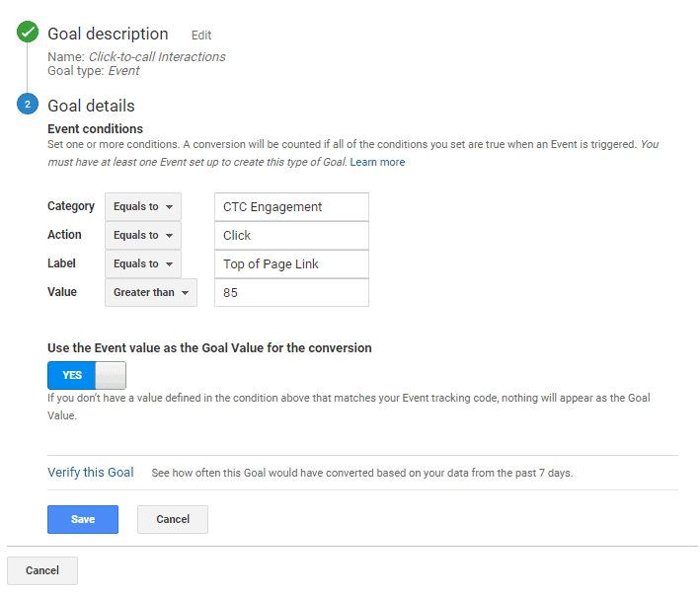Click the Use the Event value heading
This screenshot has height=597, width=700.
209,348
